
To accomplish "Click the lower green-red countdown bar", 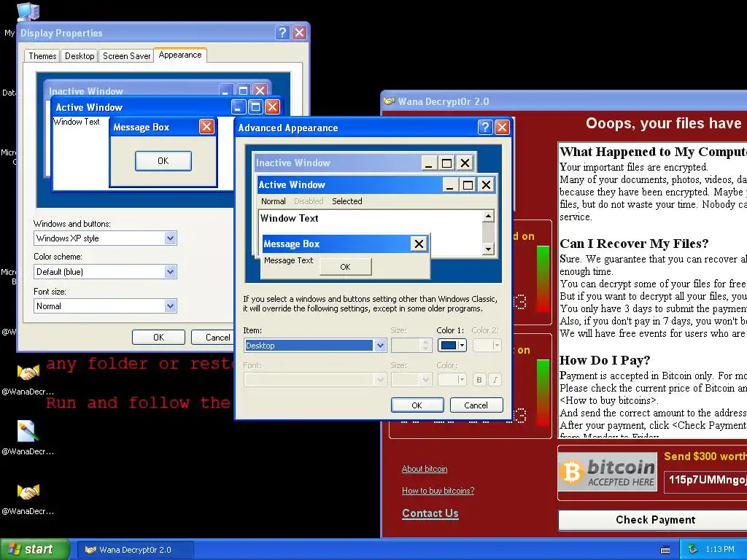I will tap(543, 392).
